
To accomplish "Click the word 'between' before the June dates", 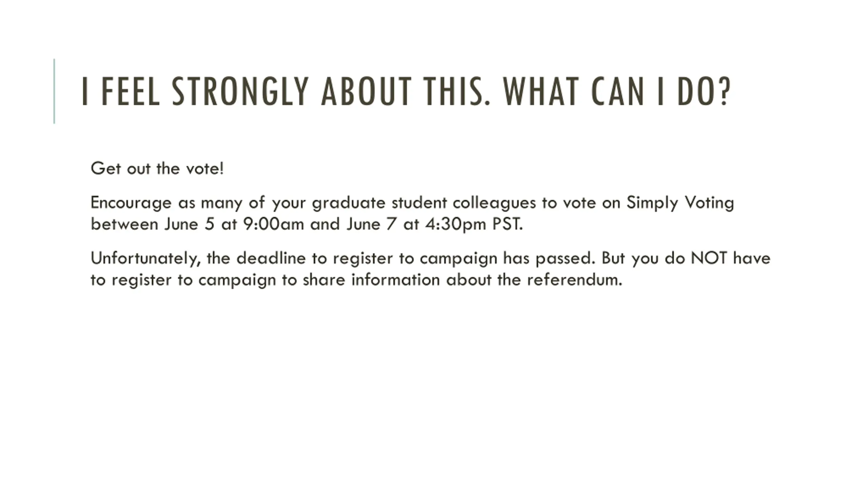I will (124, 224).
